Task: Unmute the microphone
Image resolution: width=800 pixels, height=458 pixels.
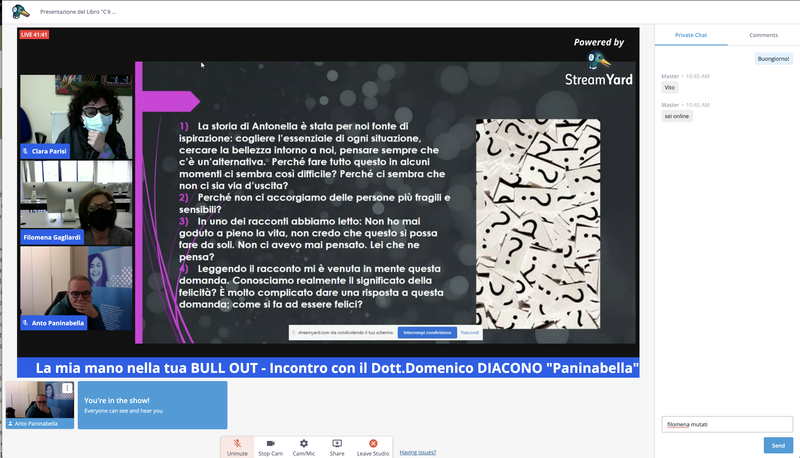Action: pos(237,447)
